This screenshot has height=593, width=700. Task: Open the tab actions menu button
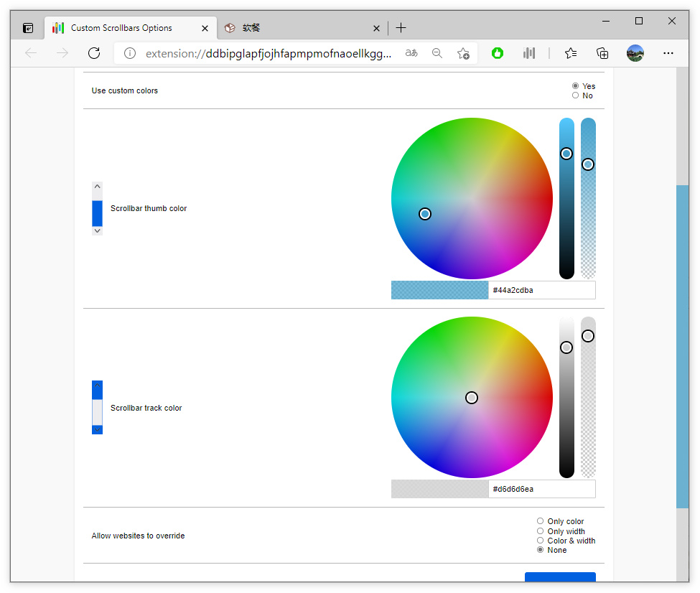[28, 28]
